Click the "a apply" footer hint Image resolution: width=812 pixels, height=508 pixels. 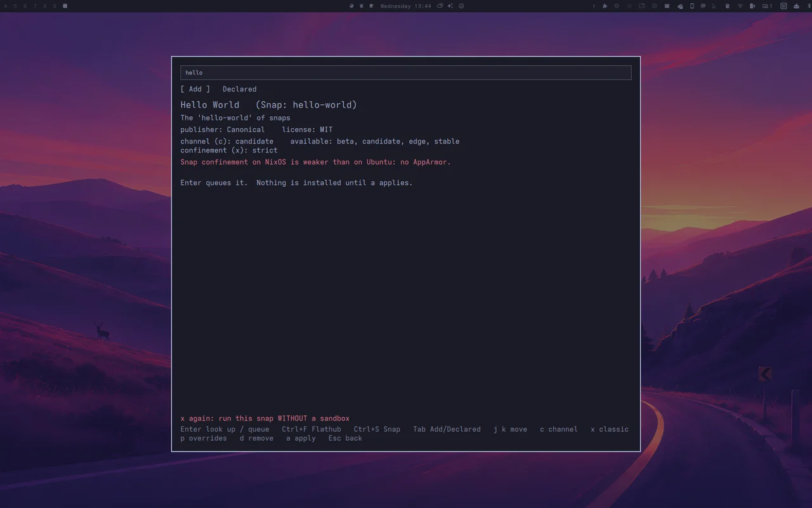(301, 438)
